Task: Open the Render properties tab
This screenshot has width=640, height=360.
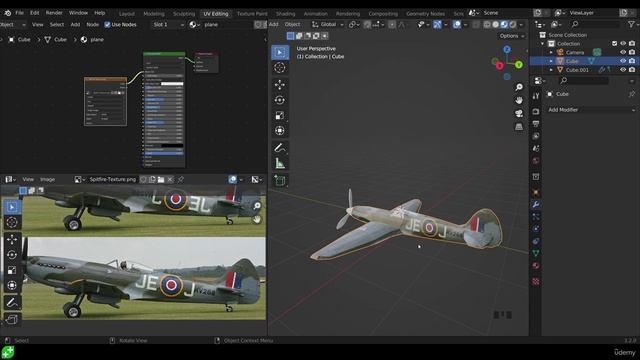Action: (x=536, y=111)
